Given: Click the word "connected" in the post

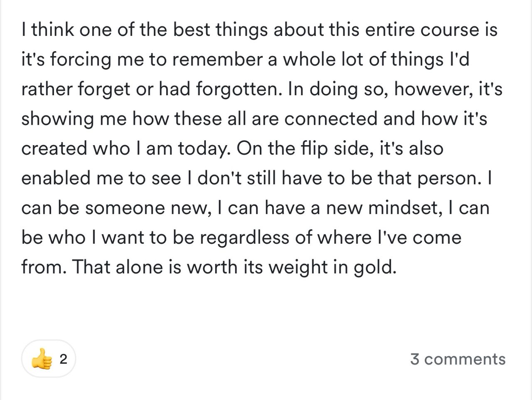Looking at the screenshot, I should coord(331,119).
